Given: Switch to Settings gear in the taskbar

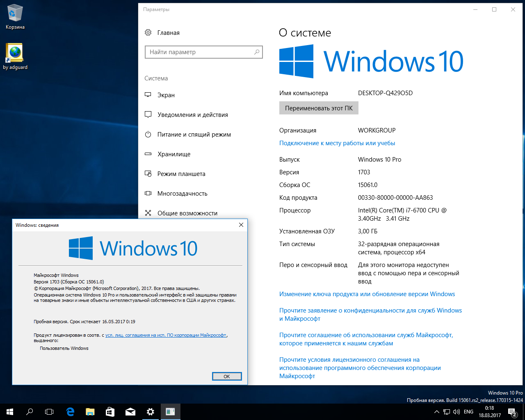Looking at the screenshot, I should (151, 412).
